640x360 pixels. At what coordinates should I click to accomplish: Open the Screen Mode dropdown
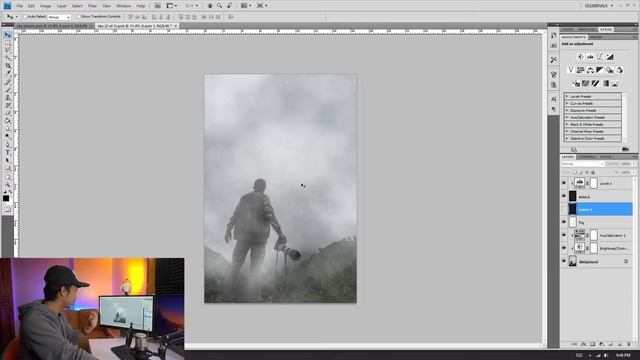coord(262,6)
